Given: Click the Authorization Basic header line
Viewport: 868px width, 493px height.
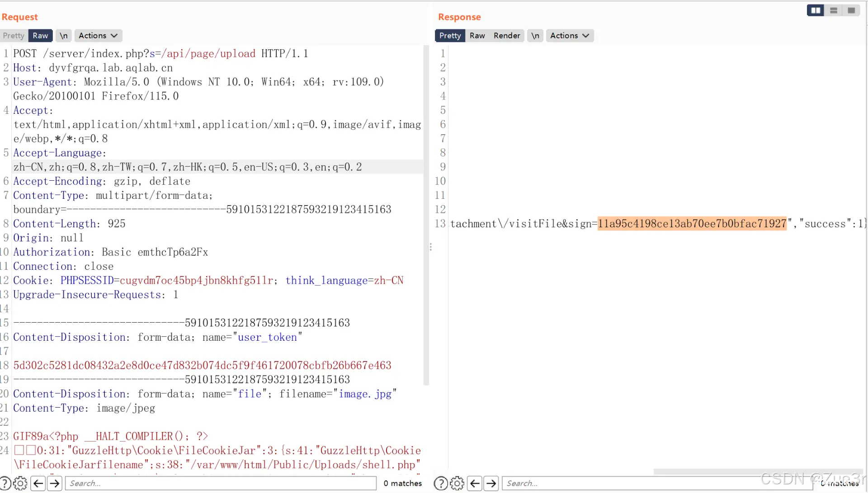Looking at the screenshot, I should [111, 252].
